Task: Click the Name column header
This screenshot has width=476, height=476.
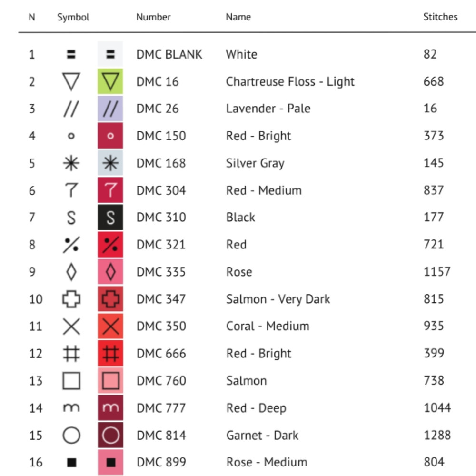Action: 238,17
